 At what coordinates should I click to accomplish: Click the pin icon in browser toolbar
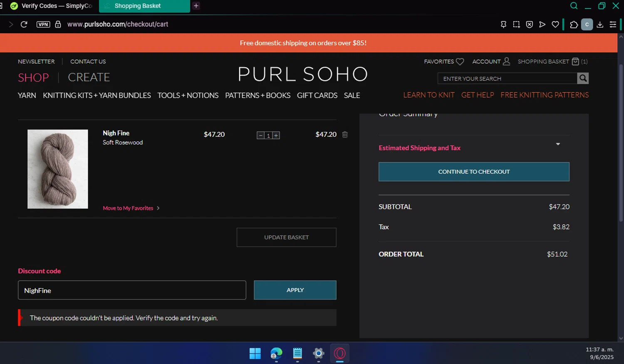coord(503,25)
